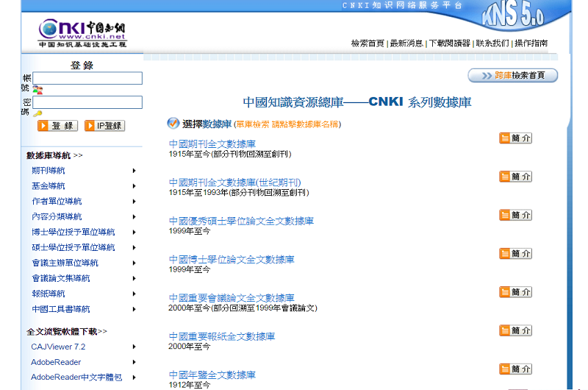Go to 檢索首頁 in top menu

click(x=367, y=43)
